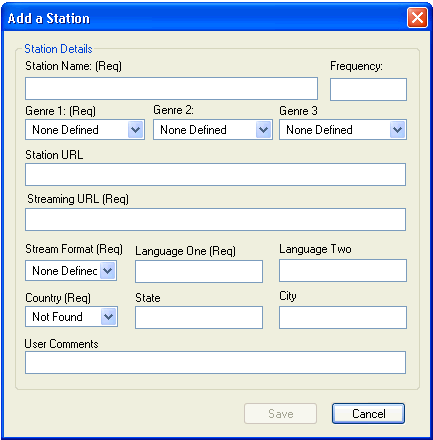Click the Frequency input field

click(368, 89)
